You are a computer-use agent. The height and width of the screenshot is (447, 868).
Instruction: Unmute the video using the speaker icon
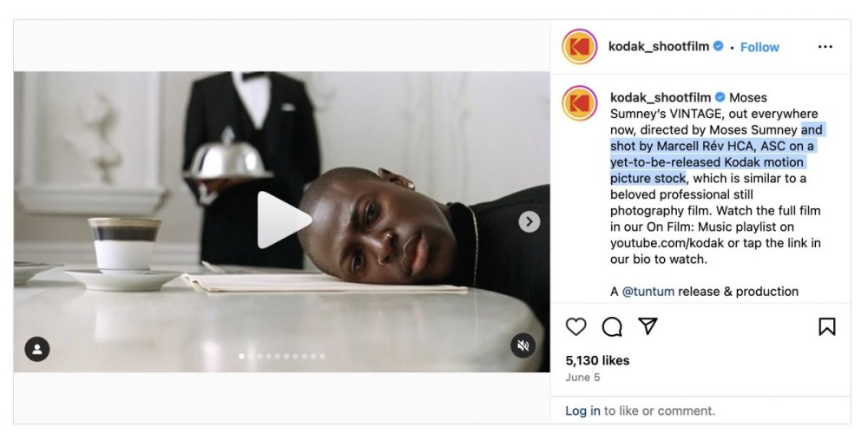523,346
